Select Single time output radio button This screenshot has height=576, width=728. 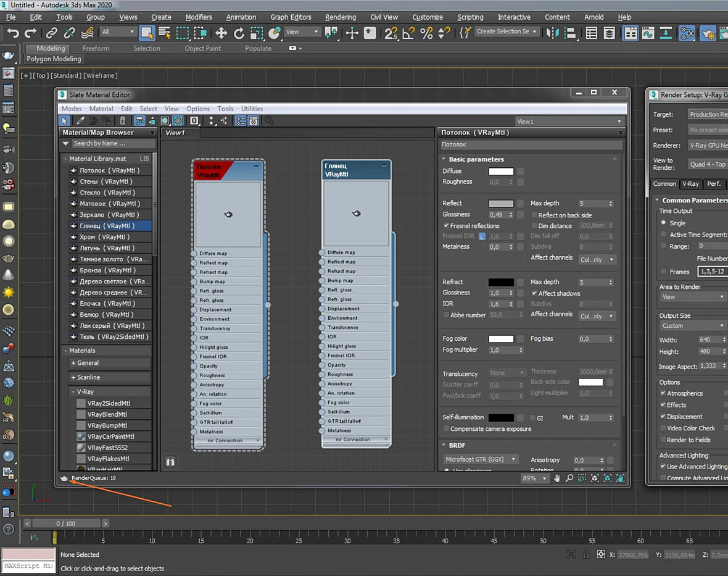(663, 223)
